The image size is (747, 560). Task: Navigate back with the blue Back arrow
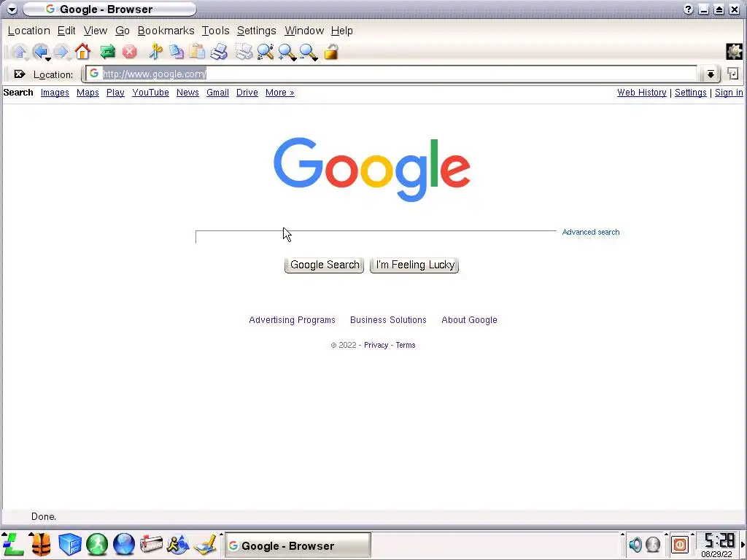(40, 52)
